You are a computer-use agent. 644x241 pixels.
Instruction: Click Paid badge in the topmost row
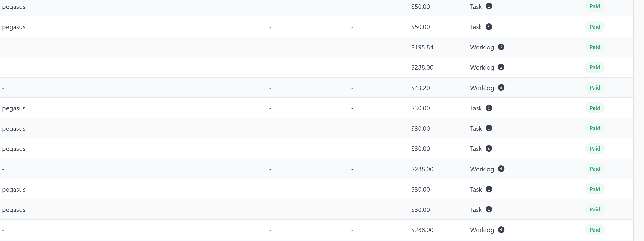click(x=595, y=6)
